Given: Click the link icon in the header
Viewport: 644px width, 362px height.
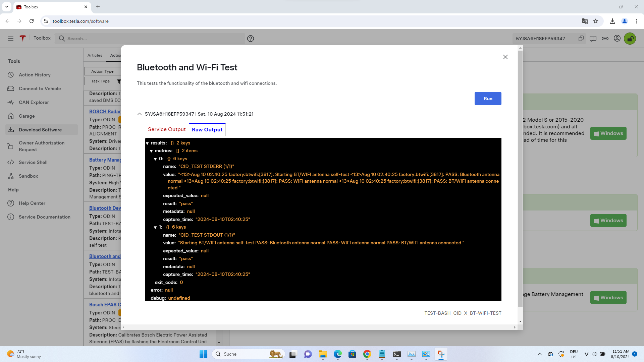Looking at the screenshot, I should click(x=605, y=39).
